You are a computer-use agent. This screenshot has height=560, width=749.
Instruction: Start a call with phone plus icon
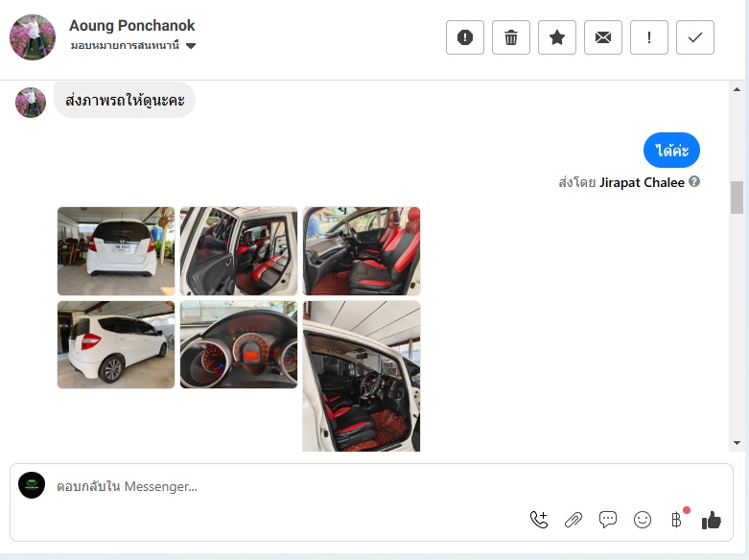coord(539,520)
